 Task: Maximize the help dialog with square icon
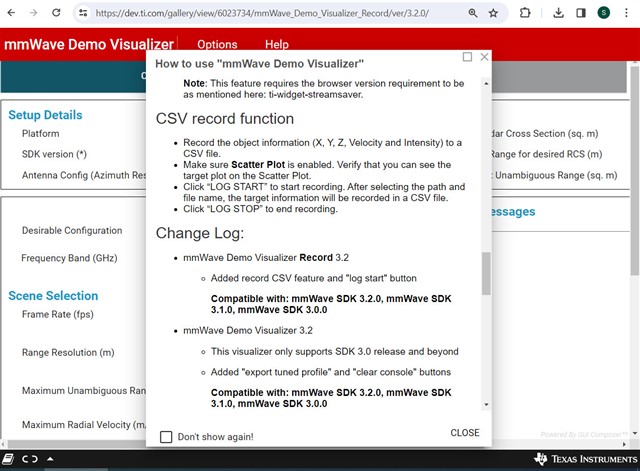point(467,57)
